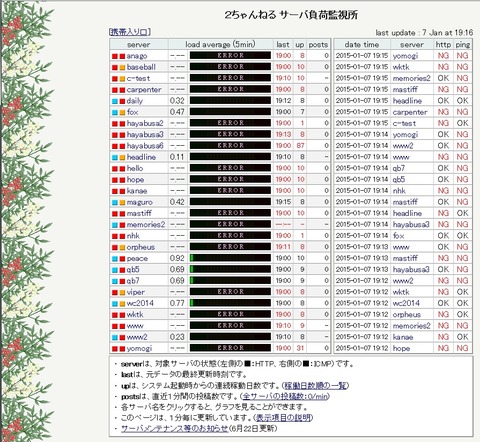Image resolution: width=480 pixels, height=442 pixels.
Task: Open the daily server graph link
Action: click(135, 101)
